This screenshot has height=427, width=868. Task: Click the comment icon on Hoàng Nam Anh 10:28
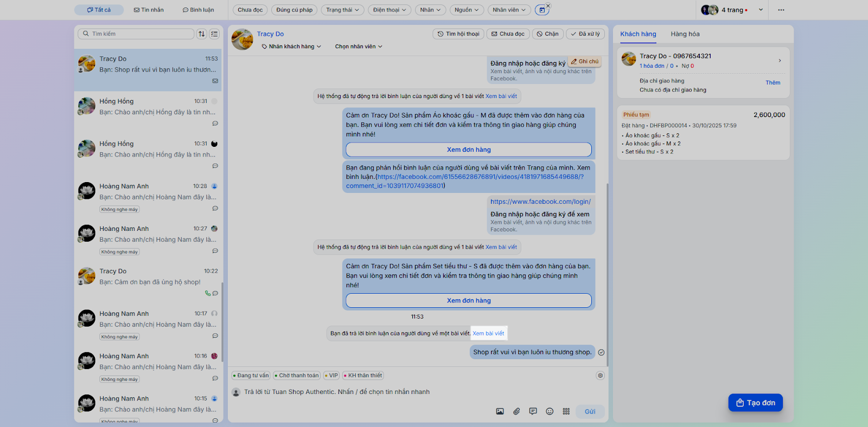point(215,208)
